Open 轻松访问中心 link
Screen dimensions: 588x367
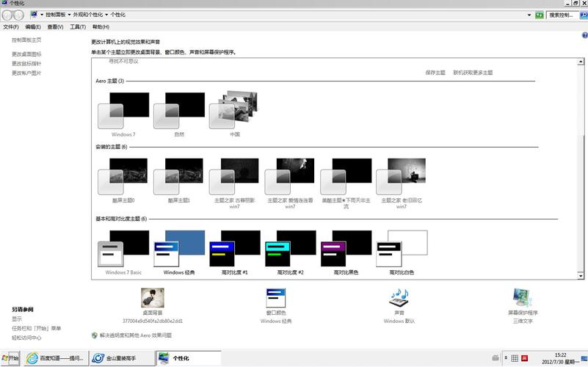click(x=26, y=338)
